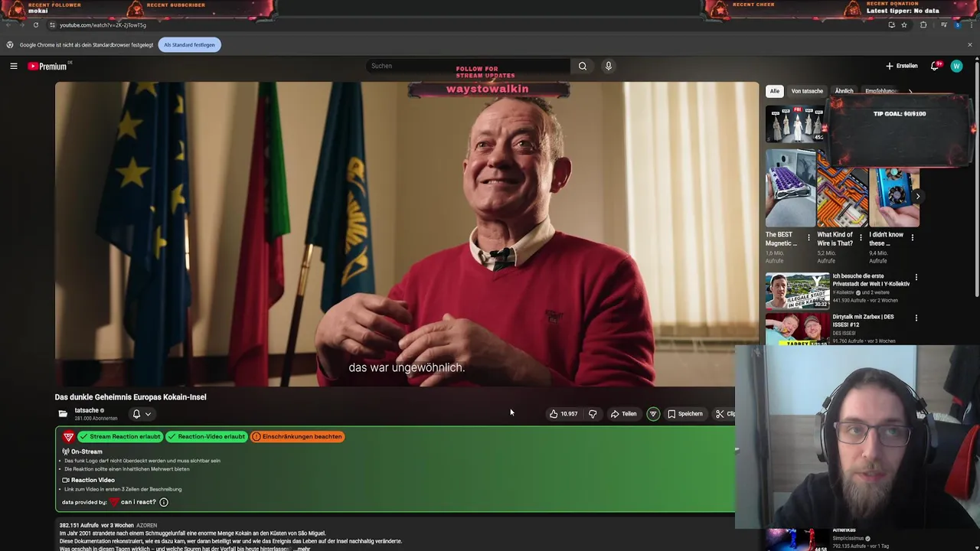Screen dimensions: 980x551
Task: Bookmark this page with star icon
Action: (x=904, y=24)
